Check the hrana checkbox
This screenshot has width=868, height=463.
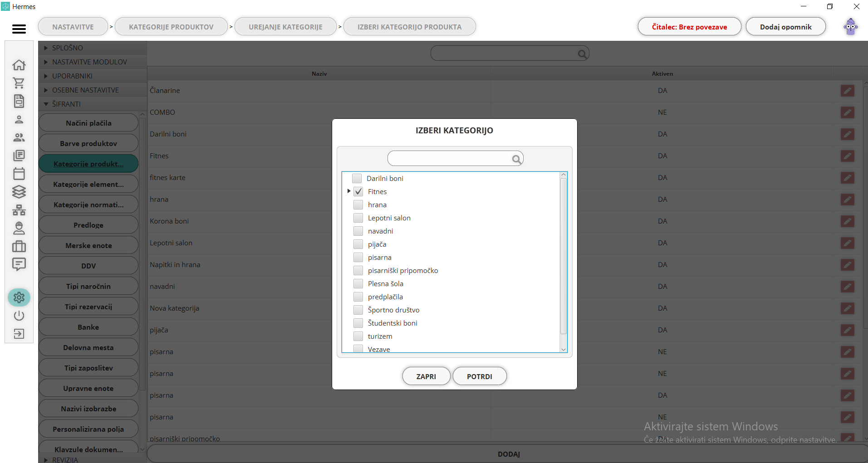pos(358,205)
